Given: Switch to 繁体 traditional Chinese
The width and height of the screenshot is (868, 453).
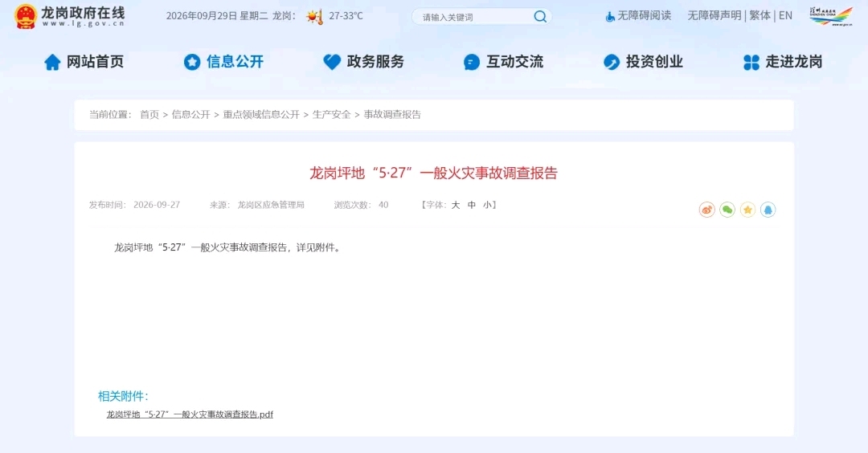Looking at the screenshot, I should [x=759, y=16].
